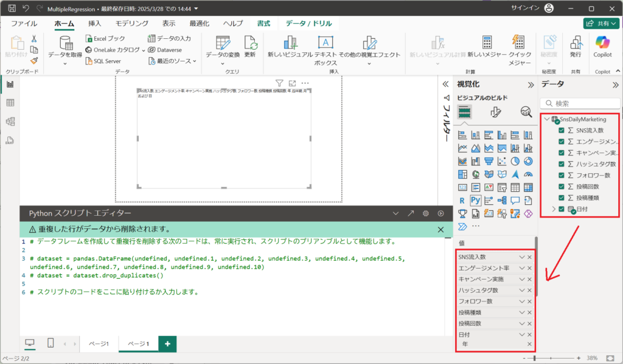Choose the line chart visual
This screenshot has height=364, width=623.
tap(462, 148)
